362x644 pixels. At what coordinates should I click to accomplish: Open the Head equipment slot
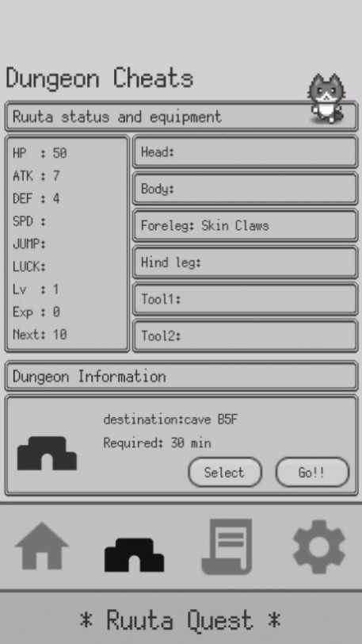tap(245, 152)
